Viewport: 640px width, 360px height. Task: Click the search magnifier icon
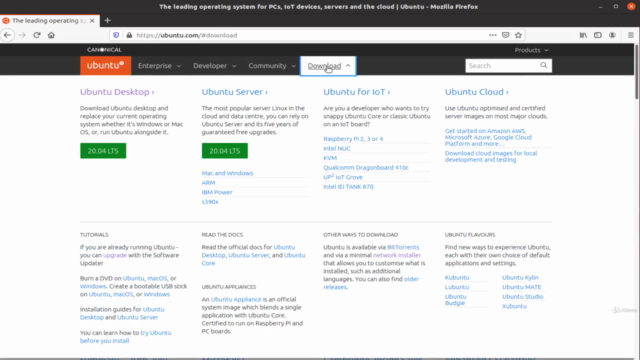point(544,65)
